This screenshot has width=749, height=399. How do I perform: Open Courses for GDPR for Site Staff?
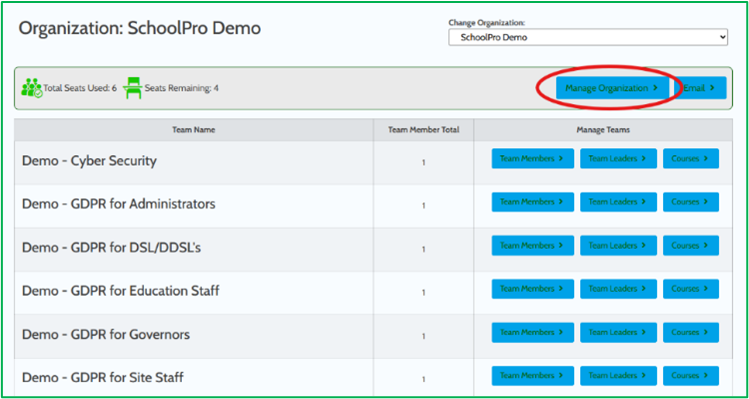pos(691,376)
